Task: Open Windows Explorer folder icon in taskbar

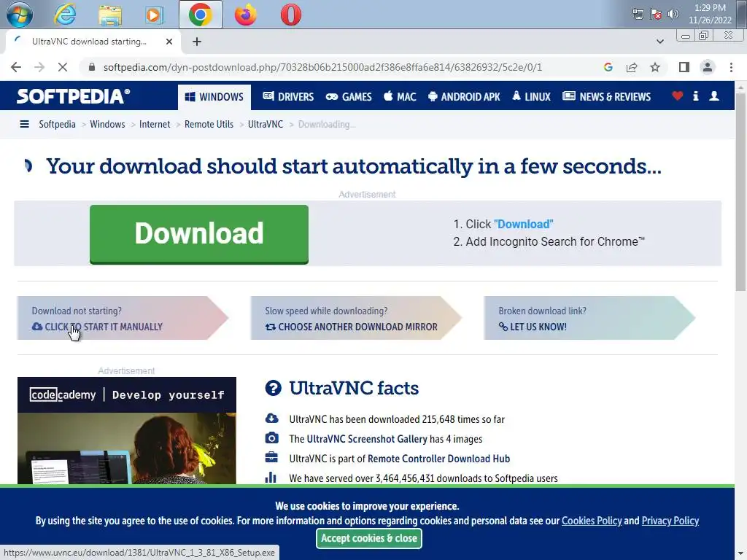Action: pos(110,15)
